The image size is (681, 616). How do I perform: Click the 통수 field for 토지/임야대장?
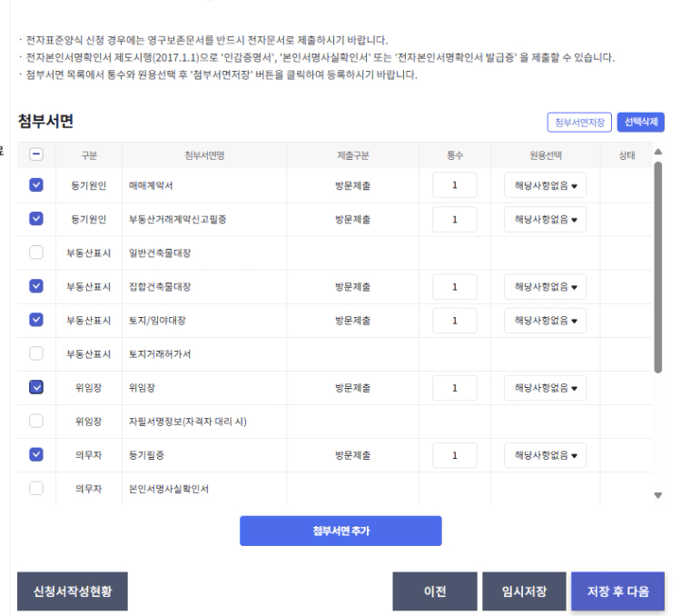455,321
